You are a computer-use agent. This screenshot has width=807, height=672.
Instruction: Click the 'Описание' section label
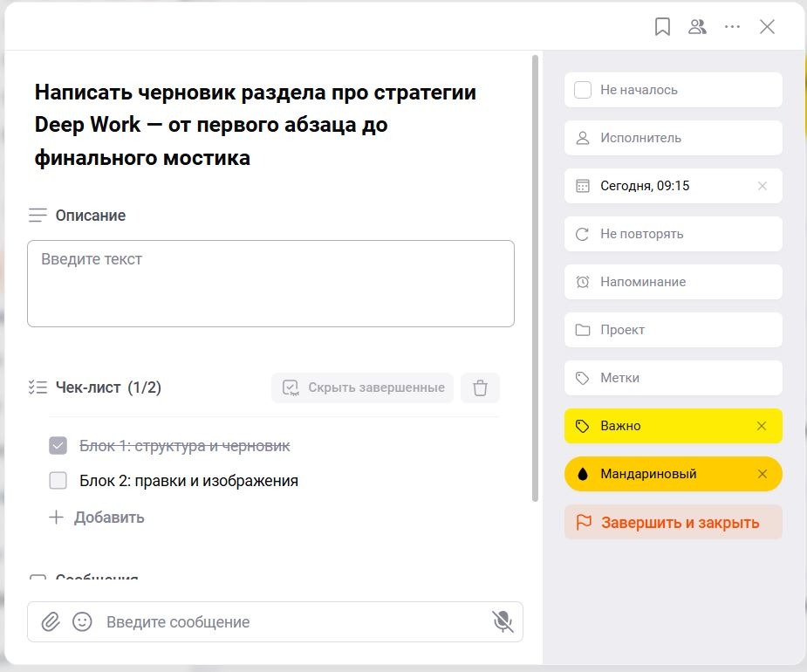point(91,216)
